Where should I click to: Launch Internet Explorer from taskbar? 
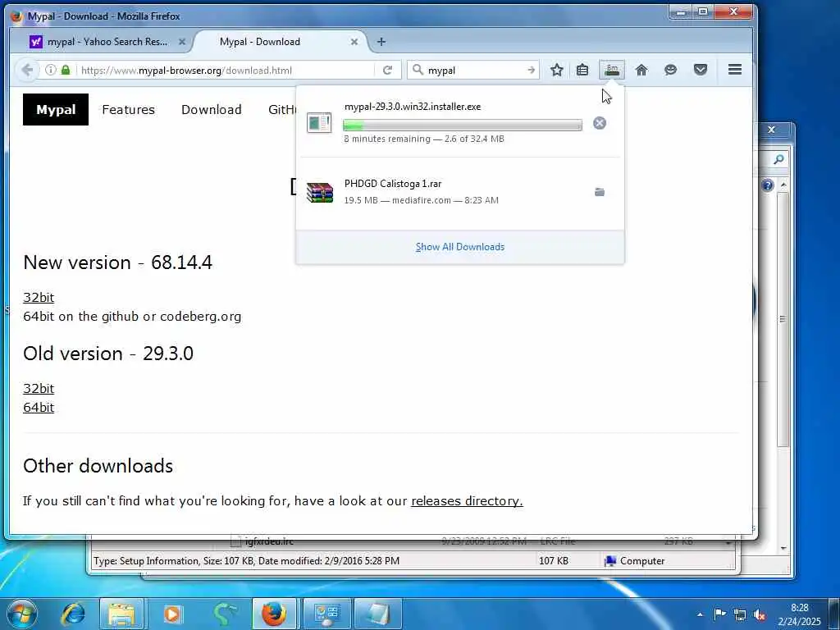click(x=73, y=614)
